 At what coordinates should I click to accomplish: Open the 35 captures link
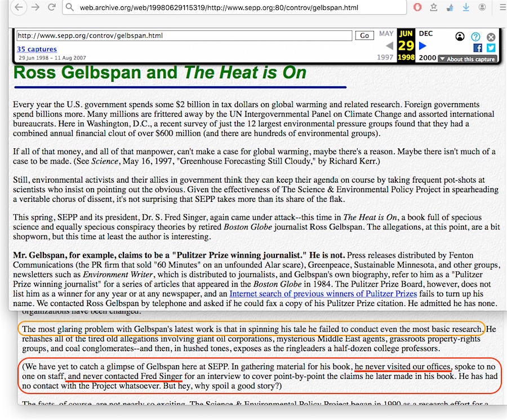[x=37, y=50]
